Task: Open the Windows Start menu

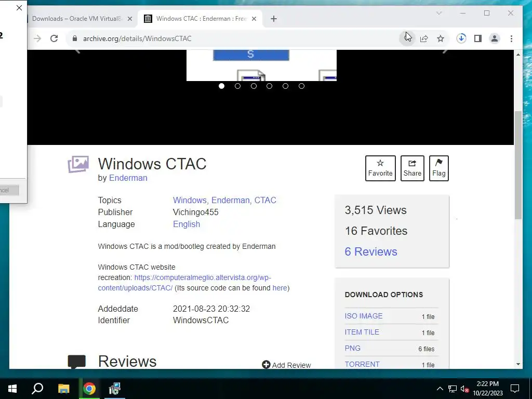Action: point(12,389)
